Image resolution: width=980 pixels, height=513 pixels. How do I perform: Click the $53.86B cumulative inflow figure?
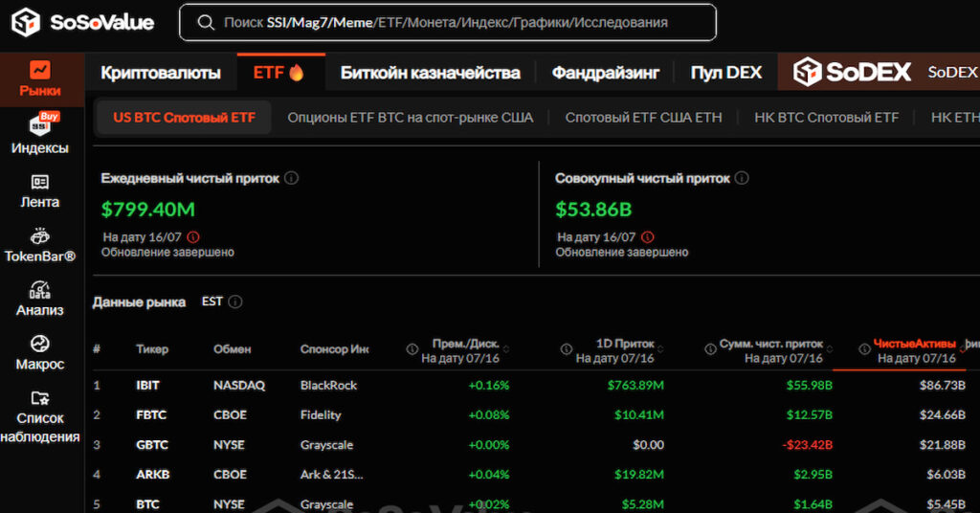(x=593, y=210)
